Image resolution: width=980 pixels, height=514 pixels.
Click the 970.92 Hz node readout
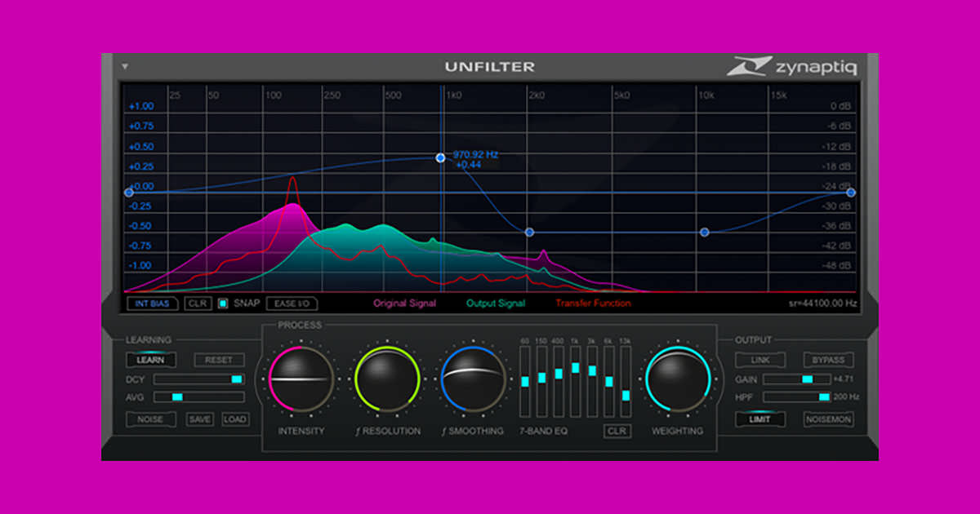(x=475, y=153)
